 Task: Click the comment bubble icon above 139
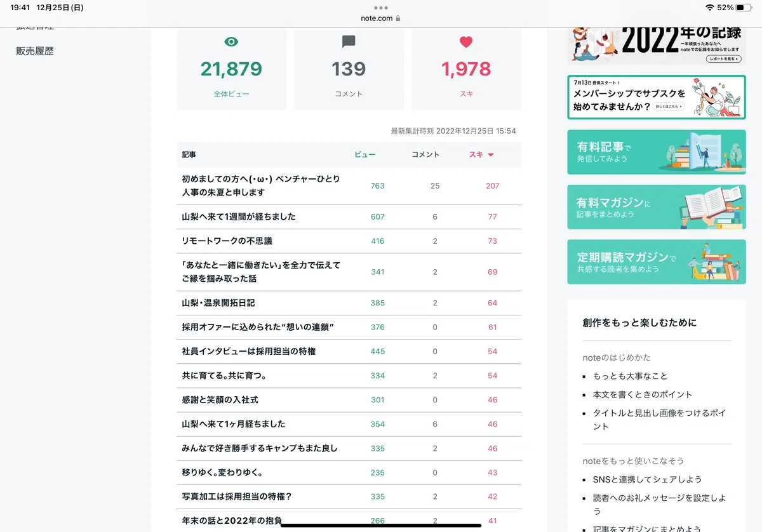click(349, 42)
